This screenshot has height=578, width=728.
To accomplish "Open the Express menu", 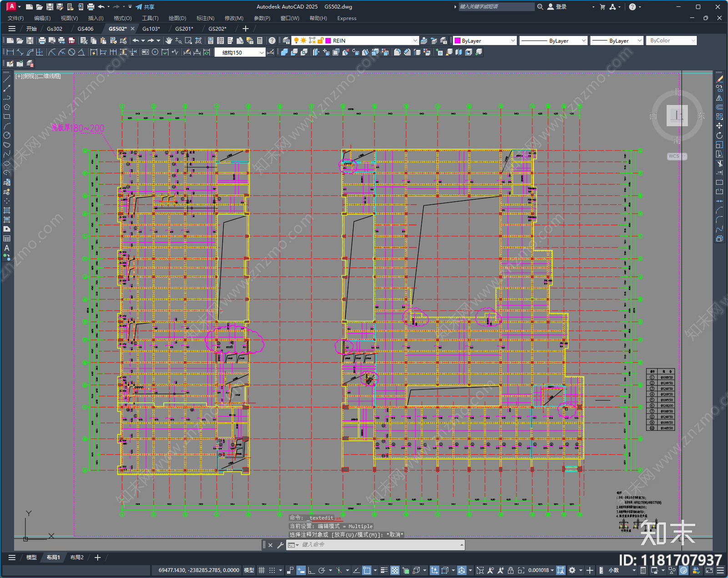I will point(347,18).
